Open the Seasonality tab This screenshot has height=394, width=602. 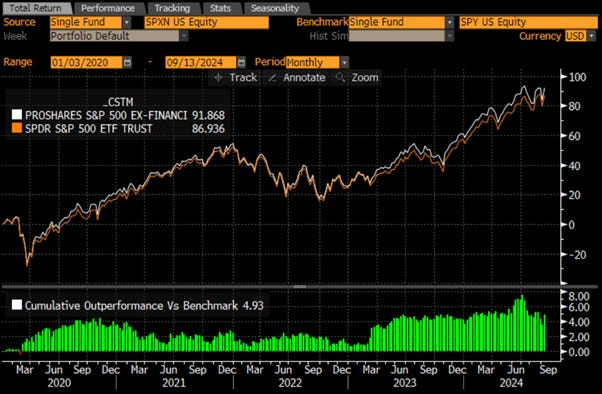coord(275,8)
